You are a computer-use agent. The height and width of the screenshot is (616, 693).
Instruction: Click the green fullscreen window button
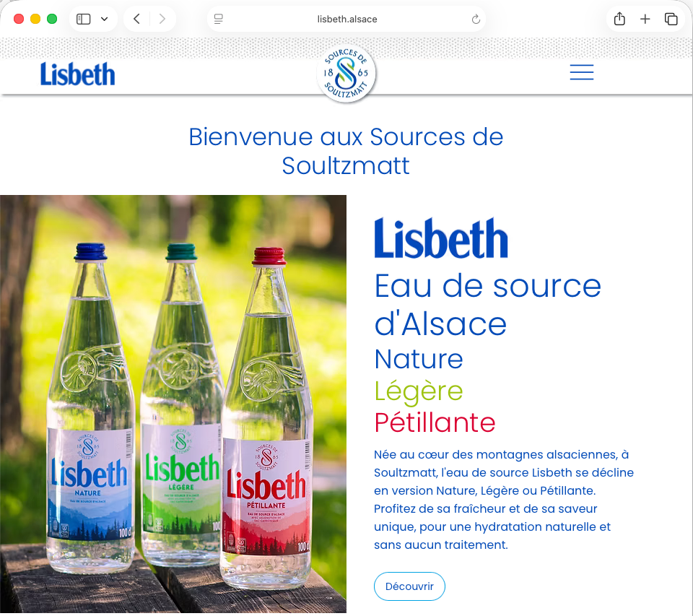coord(52,19)
